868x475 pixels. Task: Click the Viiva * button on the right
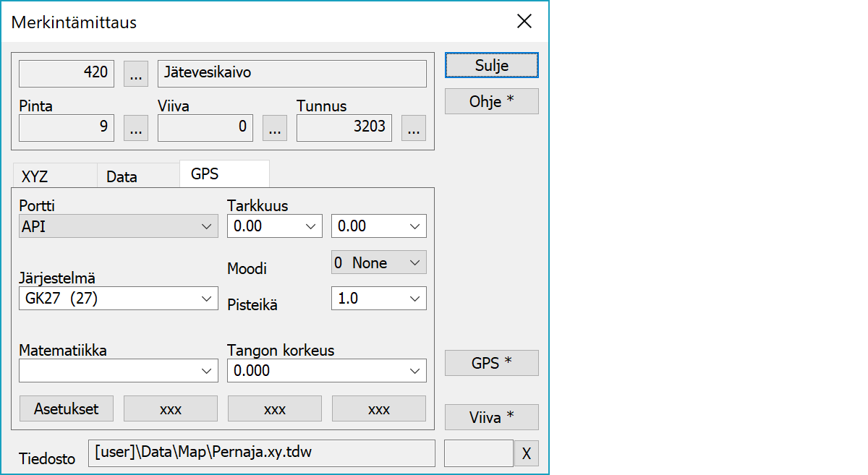(x=491, y=416)
